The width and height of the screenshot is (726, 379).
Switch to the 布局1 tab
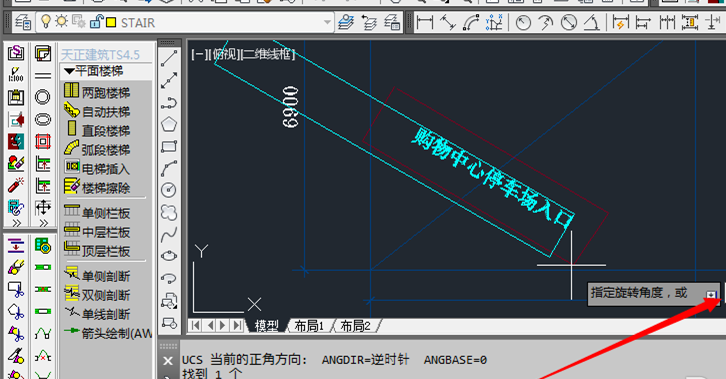[x=309, y=326]
